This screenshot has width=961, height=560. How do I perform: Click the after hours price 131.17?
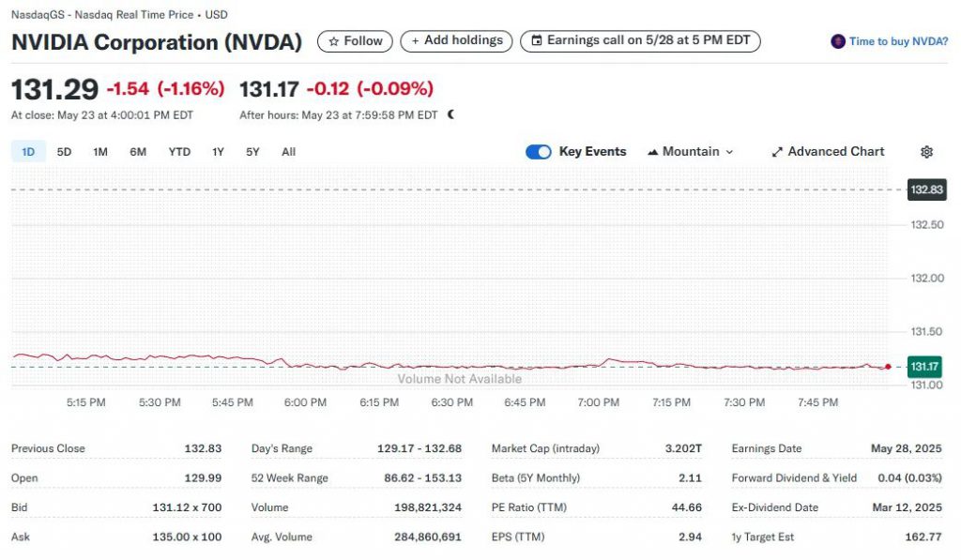point(269,89)
